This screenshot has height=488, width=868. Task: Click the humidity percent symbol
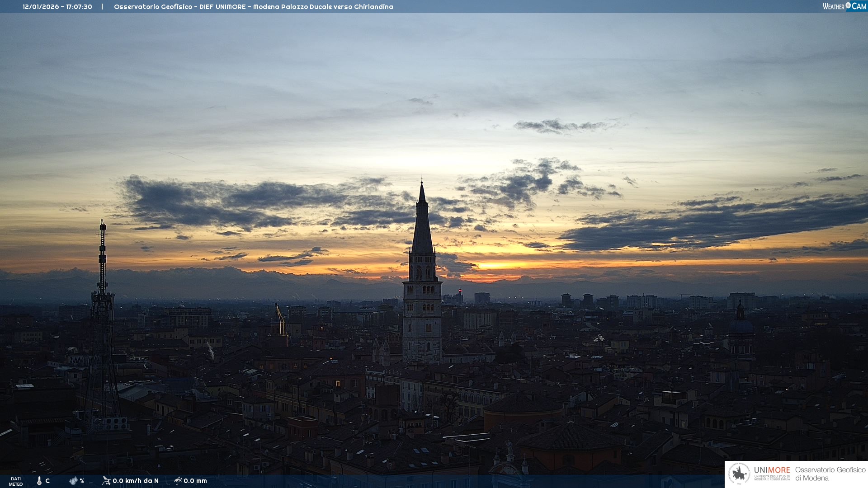click(82, 481)
